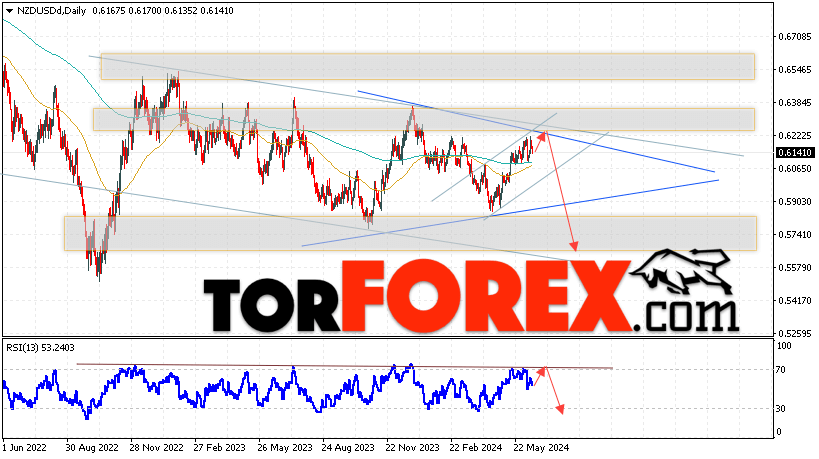Select the 30 Aug 2022 date label
The image size is (819, 459).
[x=92, y=448]
